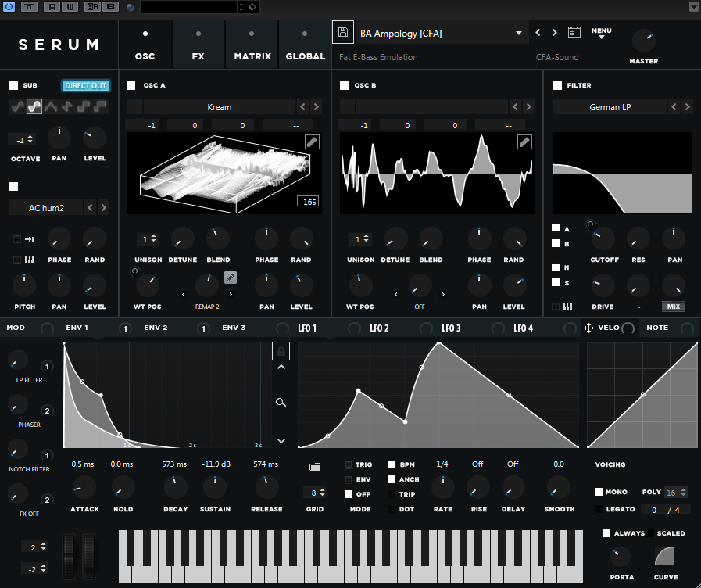
Task: Go to the next preset with right arrow
Action: tap(554, 33)
